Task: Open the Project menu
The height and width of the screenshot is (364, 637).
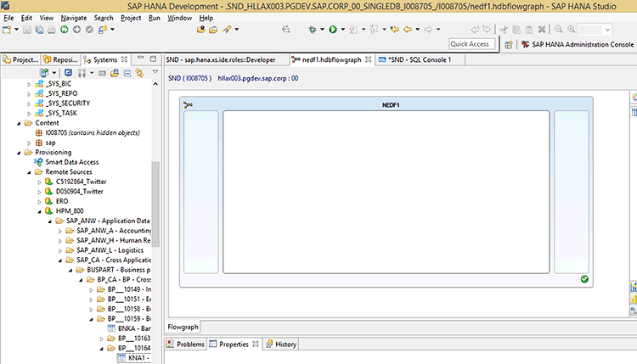Action: (x=131, y=18)
